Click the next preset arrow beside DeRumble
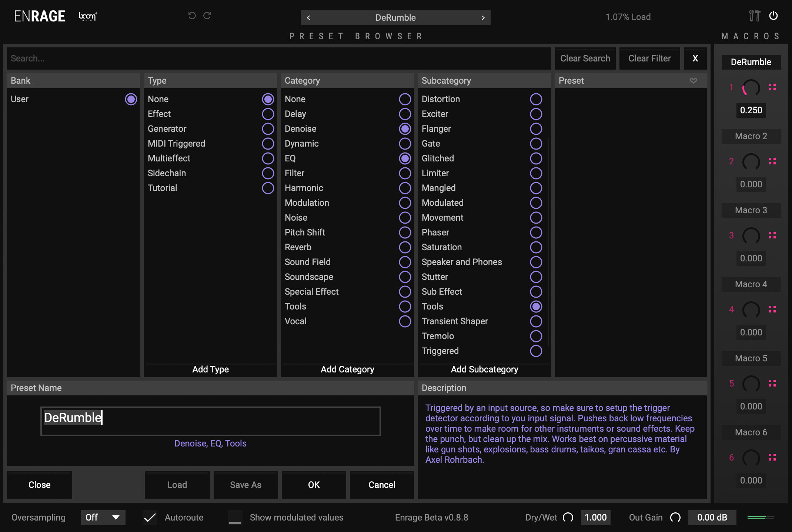 pos(483,17)
